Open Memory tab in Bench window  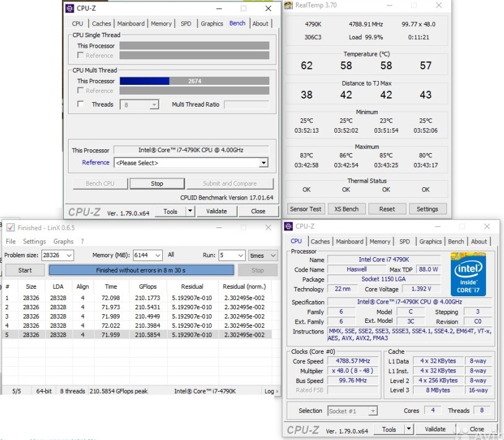(161, 24)
